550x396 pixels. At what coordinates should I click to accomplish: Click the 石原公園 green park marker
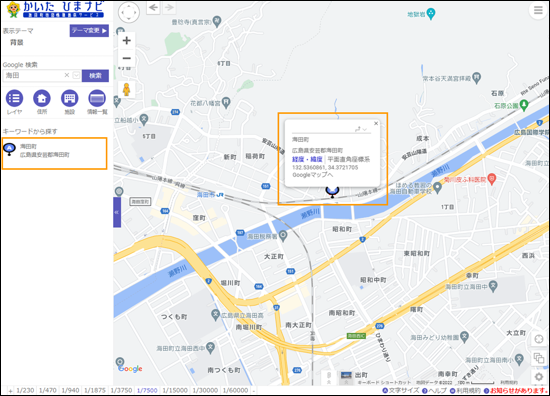(524, 105)
